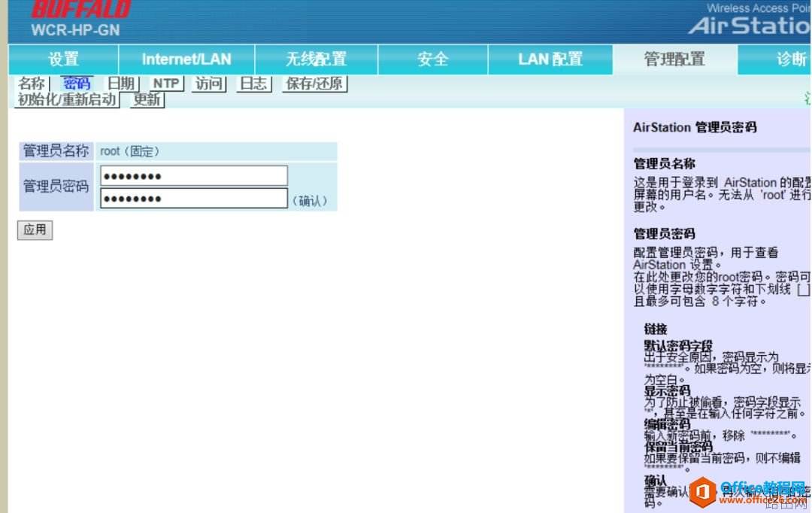Viewport: 812px width, 513px height.
Task: Open the 日期 sub-menu
Action: [121, 83]
